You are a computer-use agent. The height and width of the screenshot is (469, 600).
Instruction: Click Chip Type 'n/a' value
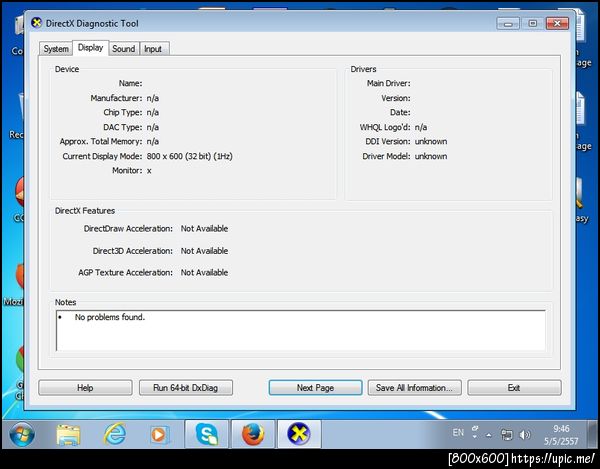pyautogui.click(x=153, y=112)
